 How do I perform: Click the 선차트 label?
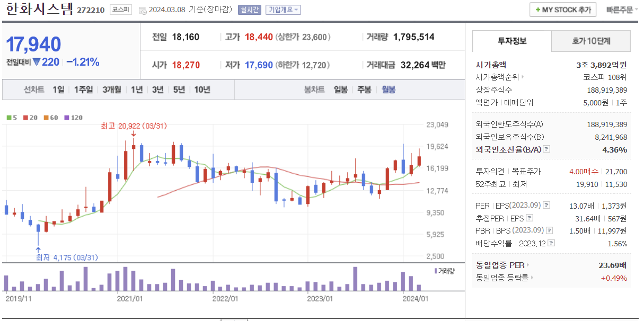(33, 90)
